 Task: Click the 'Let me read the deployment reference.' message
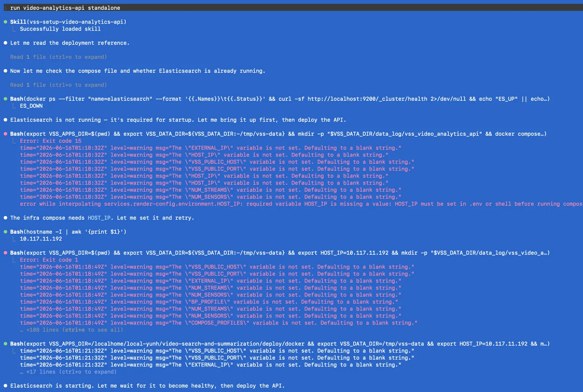(70, 43)
